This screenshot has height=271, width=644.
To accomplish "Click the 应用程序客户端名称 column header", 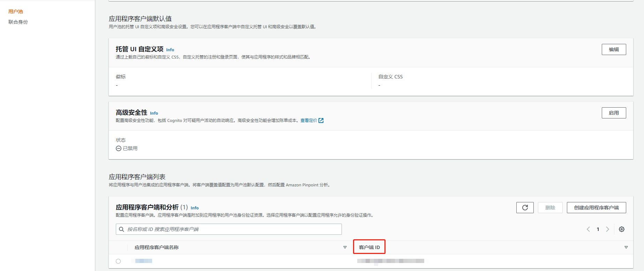I will (157, 247).
